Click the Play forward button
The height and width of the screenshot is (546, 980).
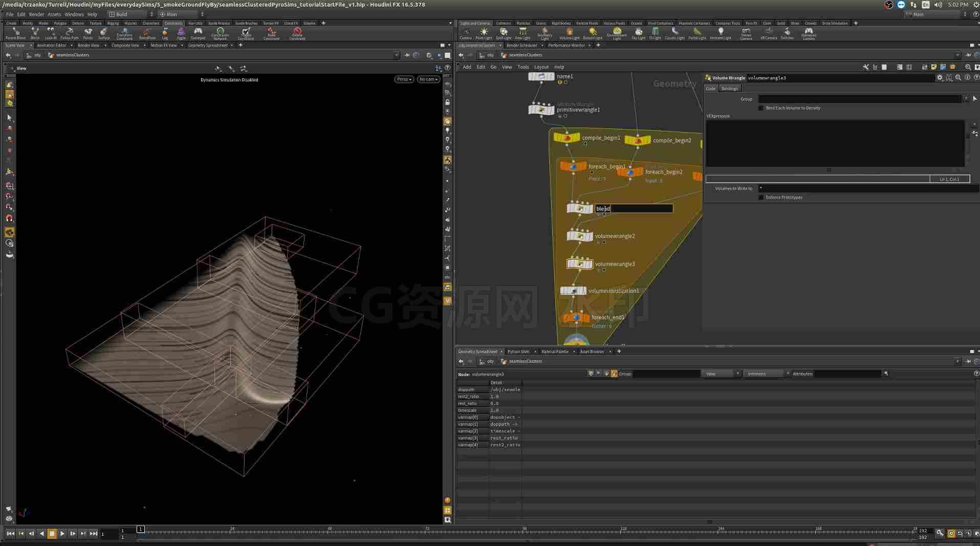tap(62, 533)
